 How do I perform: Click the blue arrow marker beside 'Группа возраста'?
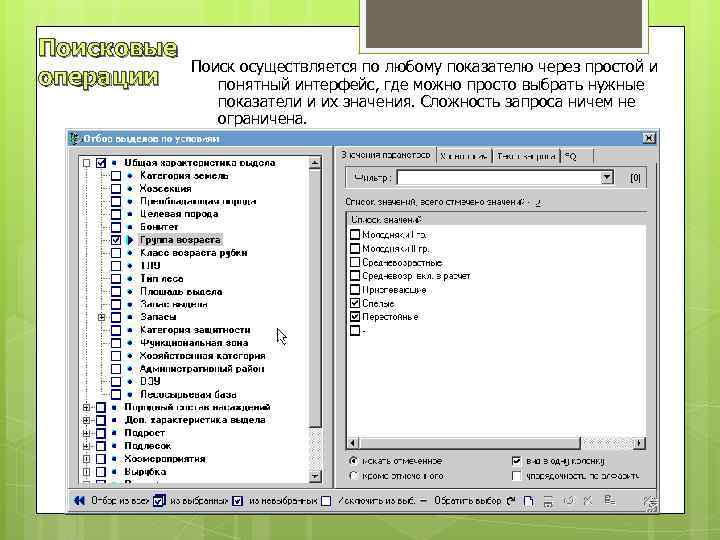click(x=130, y=240)
